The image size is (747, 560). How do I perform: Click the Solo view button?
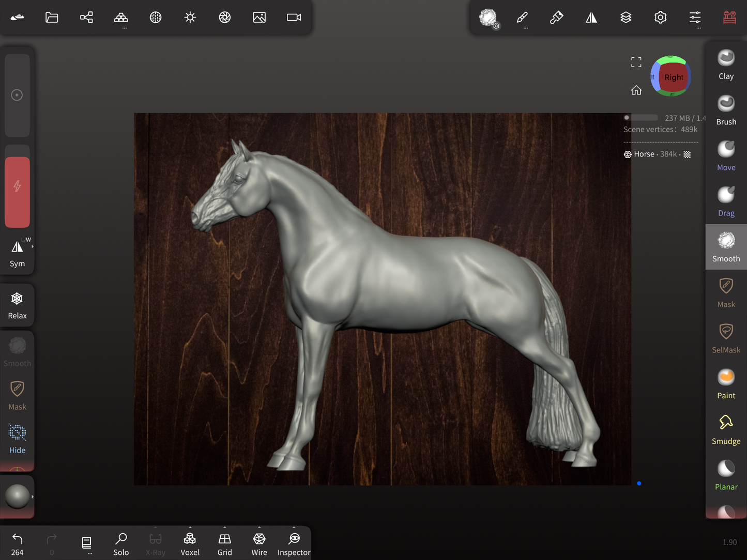[x=121, y=544]
